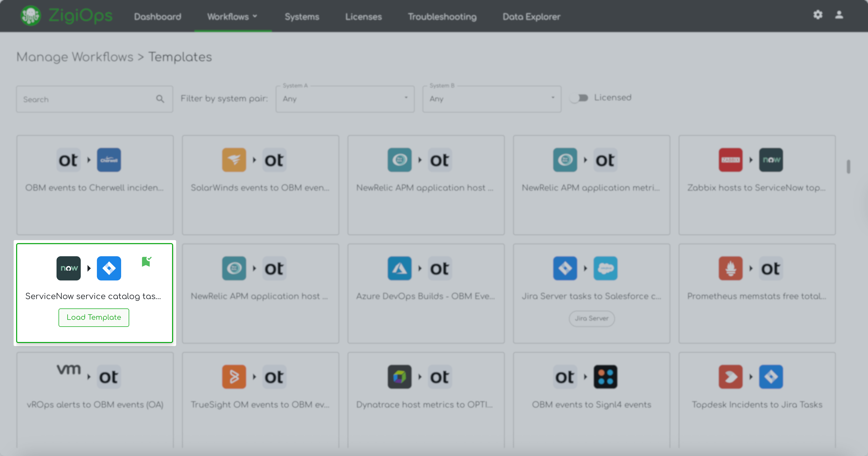Open the user account profile icon
The width and height of the screenshot is (868, 456).
(x=839, y=15)
